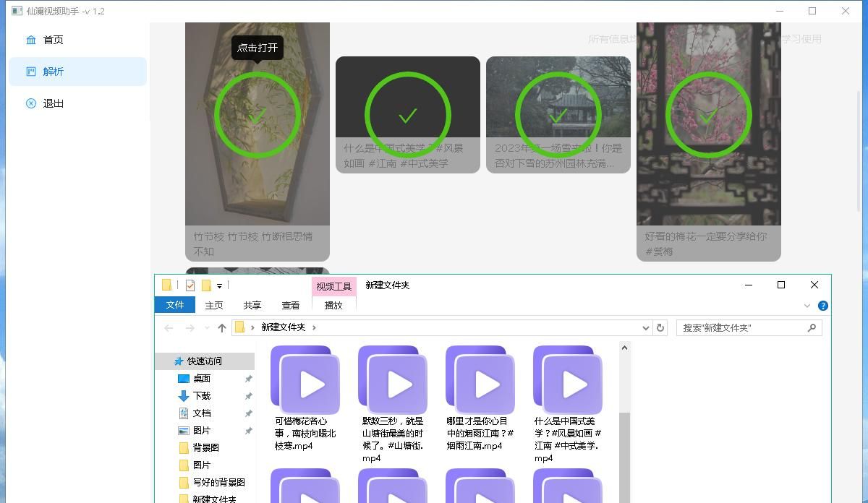
Task: Click green checkmark on 什么是中国式美学 card
Action: click(408, 115)
